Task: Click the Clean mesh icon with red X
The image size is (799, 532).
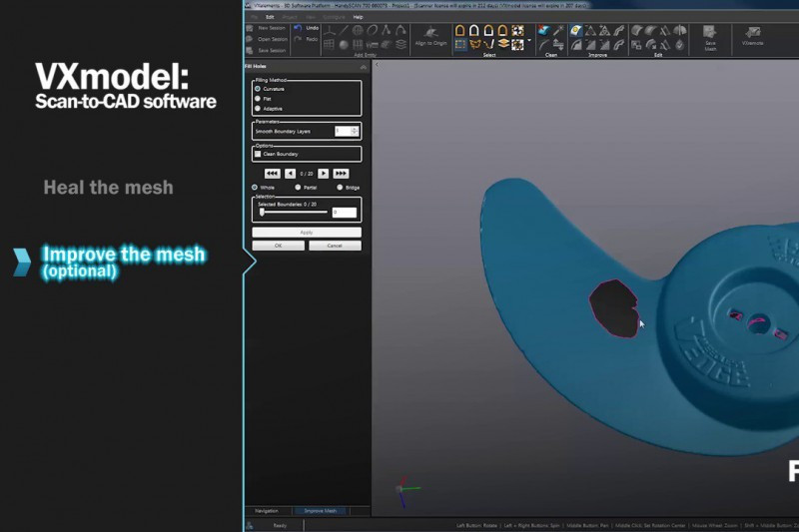Action: pyautogui.click(x=544, y=31)
